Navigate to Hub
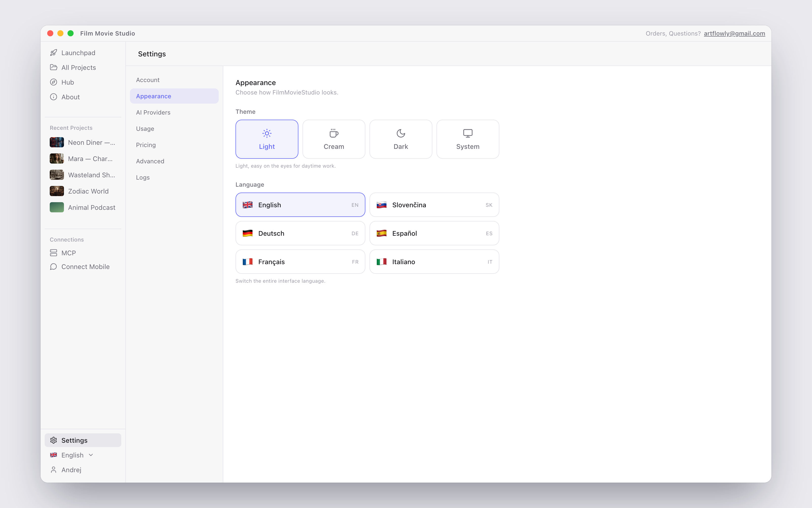The height and width of the screenshot is (508, 812). coord(83,82)
